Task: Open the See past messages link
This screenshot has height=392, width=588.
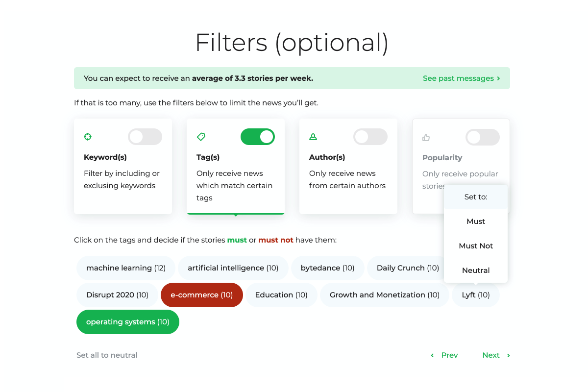Action: (x=458, y=78)
